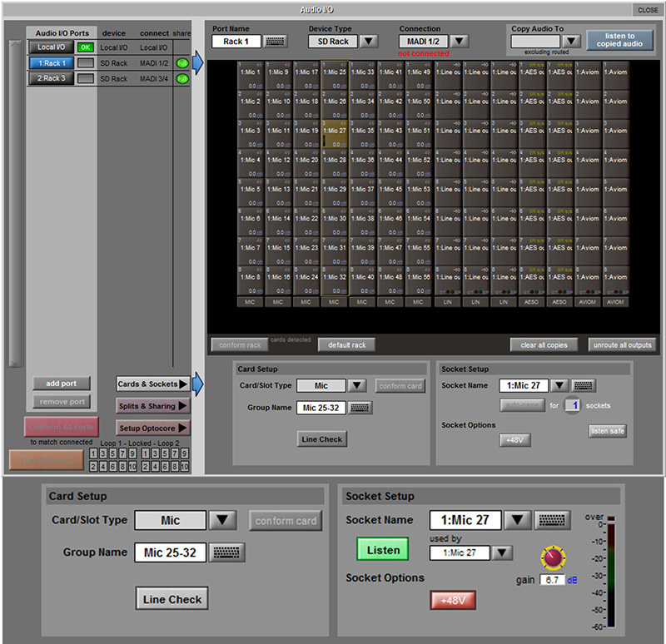The image size is (666, 644).
Task: Open keyboard beside Socket Name in upper Socket Setup
Action: (583, 385)
